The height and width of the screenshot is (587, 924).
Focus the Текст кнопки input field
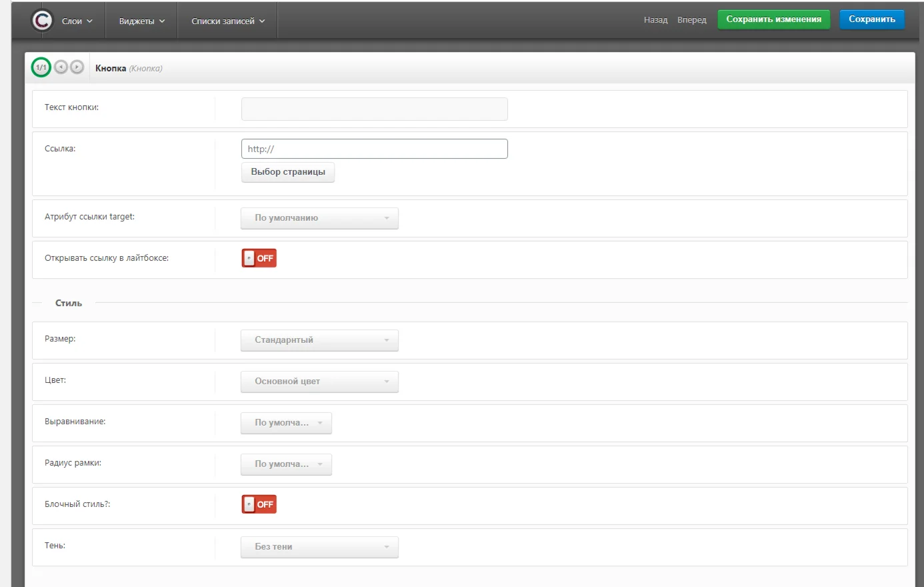375,109
